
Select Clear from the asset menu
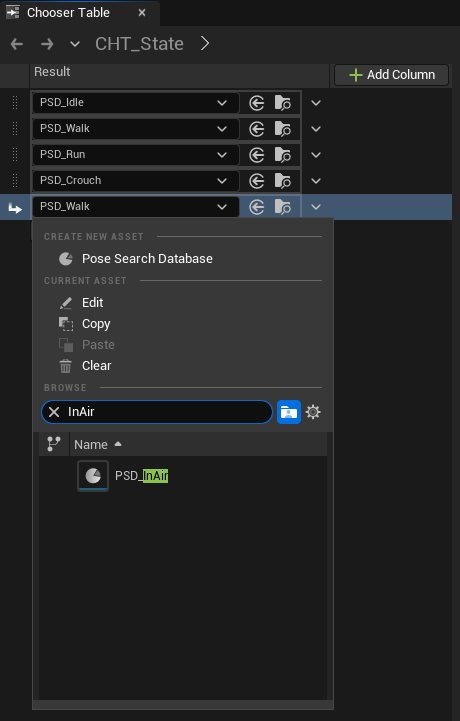point(97,366)
